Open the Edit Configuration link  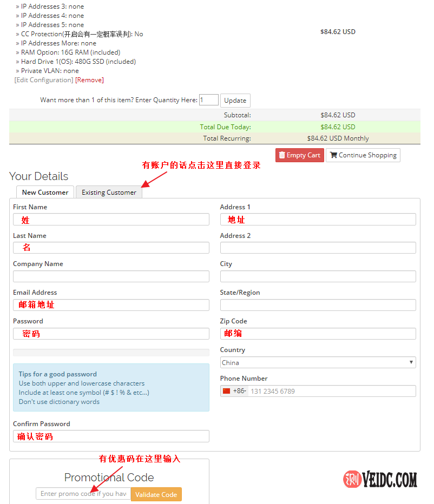pos(44,80)
